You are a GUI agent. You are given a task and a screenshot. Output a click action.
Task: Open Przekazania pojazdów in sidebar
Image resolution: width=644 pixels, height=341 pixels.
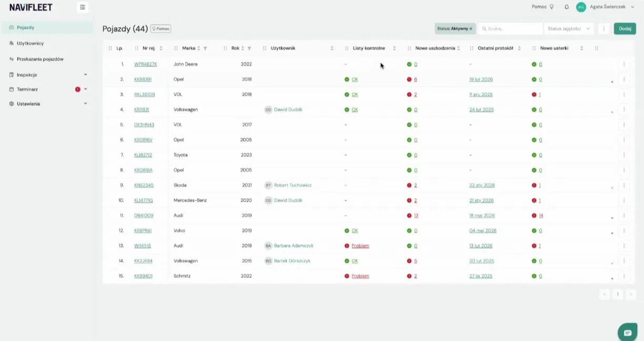click(x=40, y=59)
